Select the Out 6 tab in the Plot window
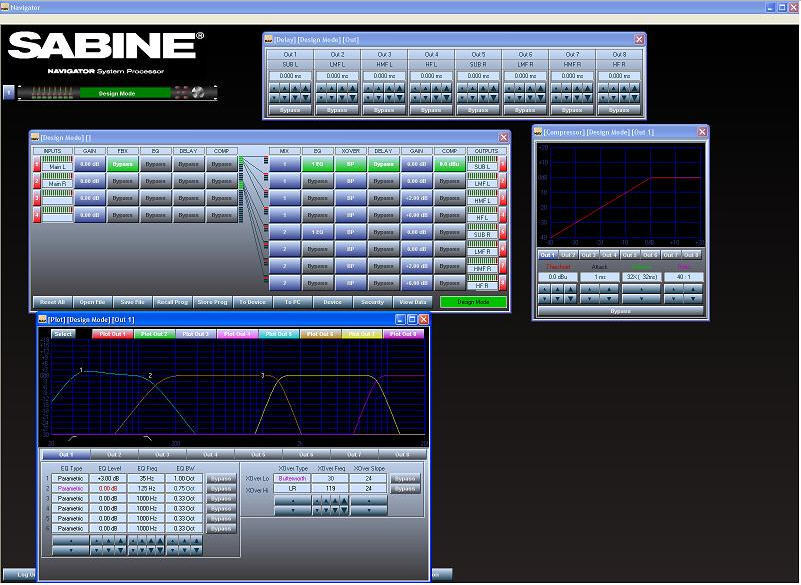This screenshot has width=801, height=585. 306,454
